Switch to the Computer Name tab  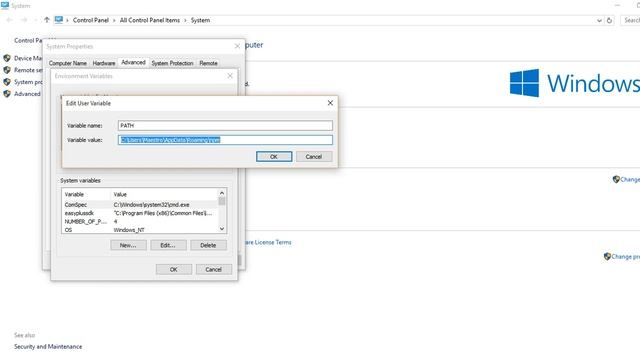pyautogui.click(x=68, y=63)
